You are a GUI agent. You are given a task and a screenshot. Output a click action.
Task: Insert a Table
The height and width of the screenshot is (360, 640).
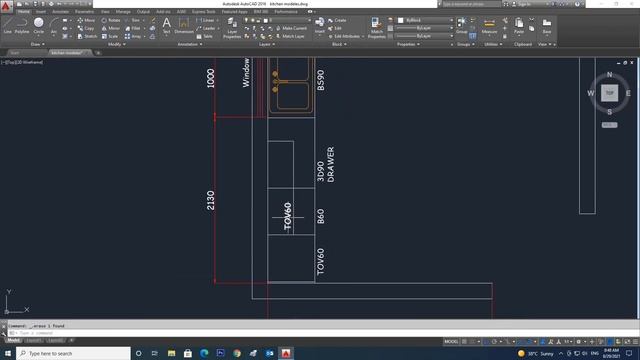(x=204, y=36)
